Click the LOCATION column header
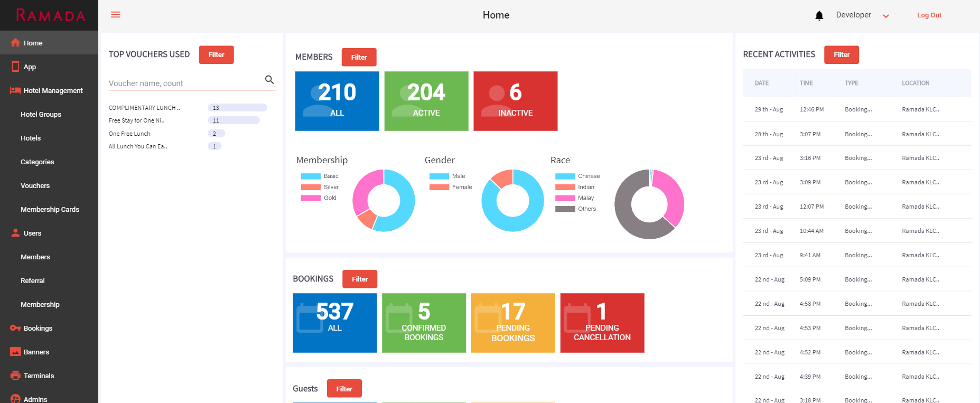 click(916, 83)
